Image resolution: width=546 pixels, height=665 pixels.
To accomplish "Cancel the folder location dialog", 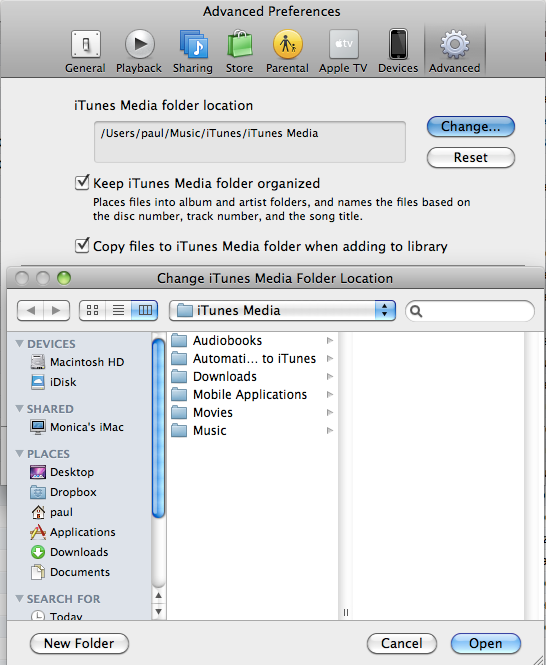I will pyautogui.click(x=401, y=643).
